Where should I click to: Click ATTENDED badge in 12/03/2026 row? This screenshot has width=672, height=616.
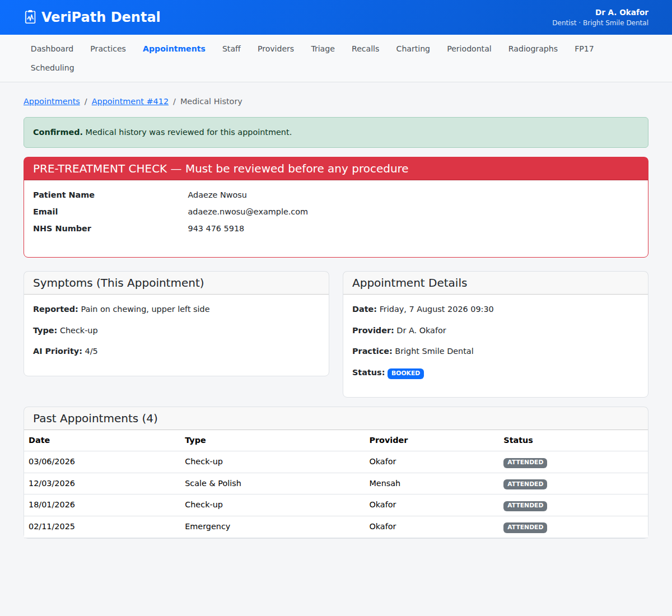(x=525, y=484)
